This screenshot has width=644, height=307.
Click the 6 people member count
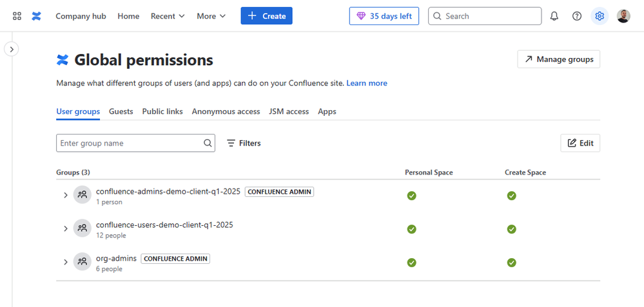coord(109,269)
